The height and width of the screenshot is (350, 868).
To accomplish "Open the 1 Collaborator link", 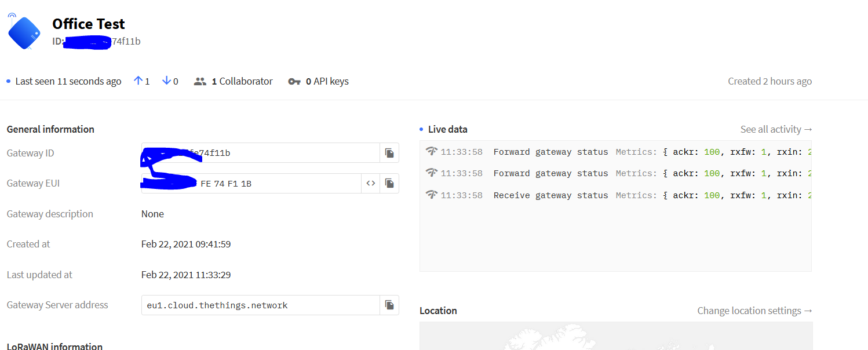I will click(x=242, y=81).
